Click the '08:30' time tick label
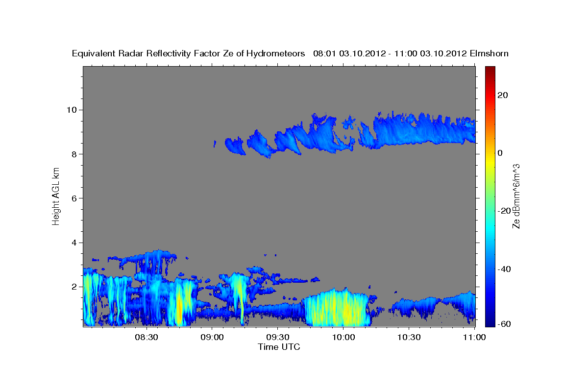The height and width of the screenshot is (392, 588). (x=147, y=337)
